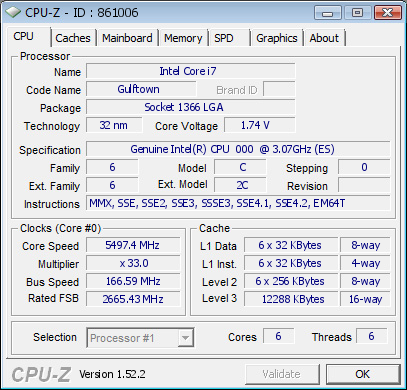407x390 pixels.
Task: Click the Validate button
Action: 282,374
